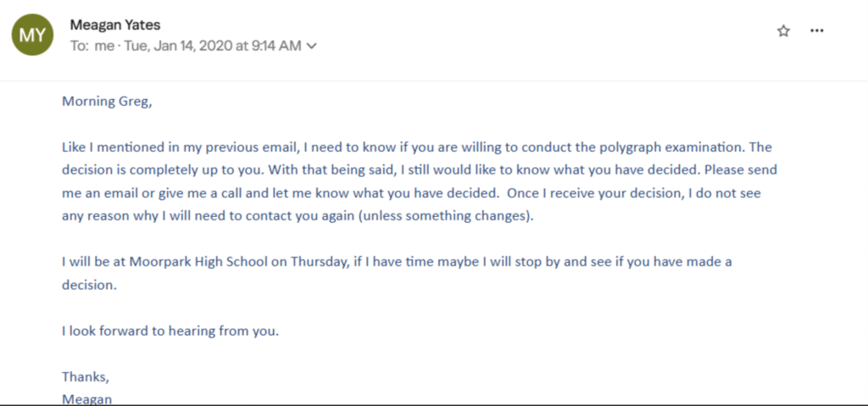Click the green MY avatar
This screenshot has width=868, height=406.
(x=31, y=35)
